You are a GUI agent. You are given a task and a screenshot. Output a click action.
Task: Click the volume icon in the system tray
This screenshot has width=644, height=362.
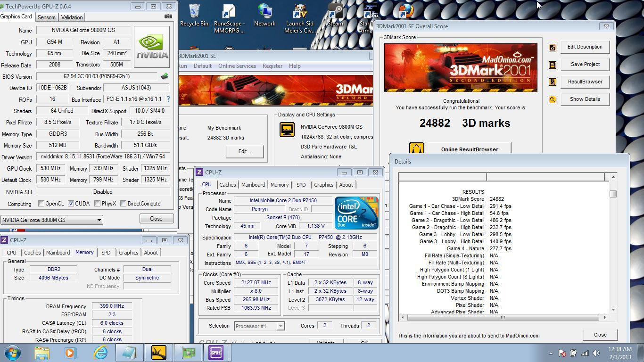point(596,353)
